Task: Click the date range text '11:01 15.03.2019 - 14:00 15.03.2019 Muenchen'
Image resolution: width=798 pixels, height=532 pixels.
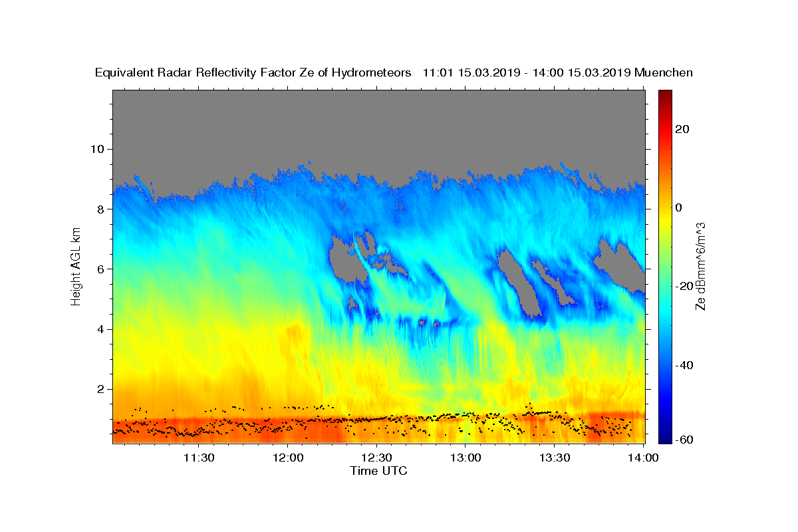Action: (x=558, y=73)
